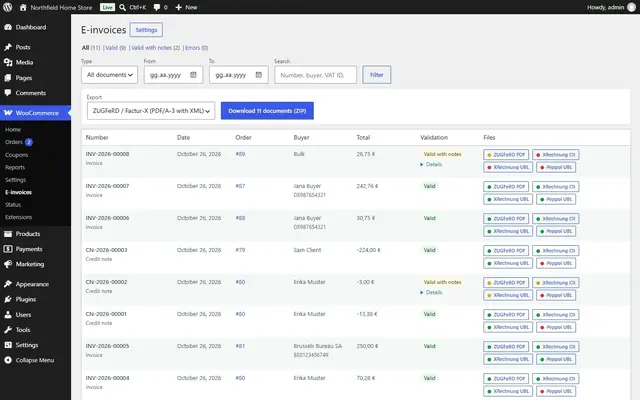Click the Appearance brush icon
The width and height of the screenshot is (640, 400).
[x=8, y=284]
